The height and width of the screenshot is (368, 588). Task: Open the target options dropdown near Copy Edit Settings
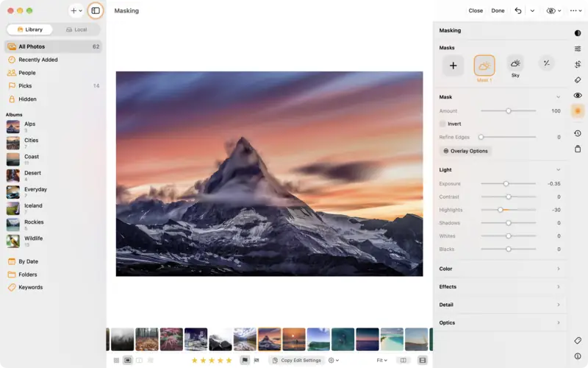point(334,360)
